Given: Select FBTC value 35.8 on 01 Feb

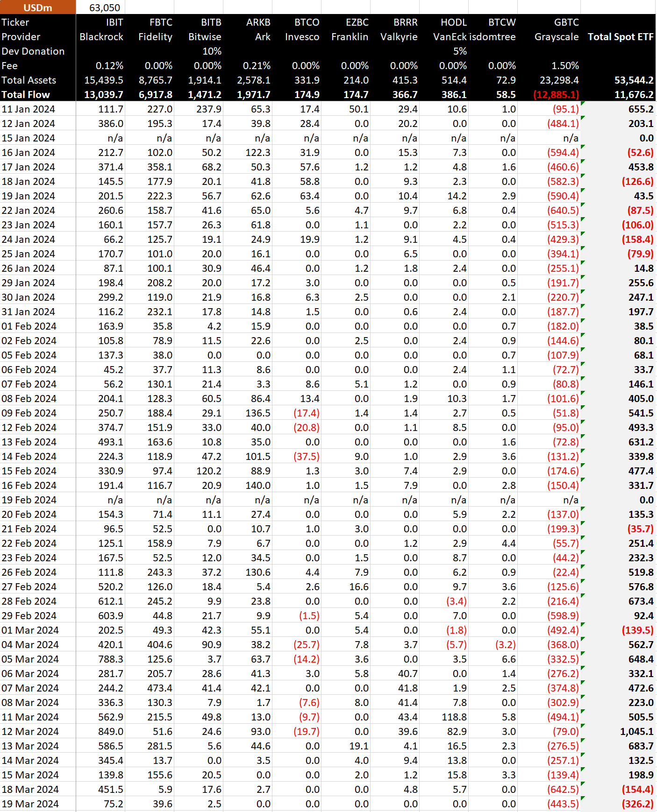Looking at the screenshot, I should 162,326.
